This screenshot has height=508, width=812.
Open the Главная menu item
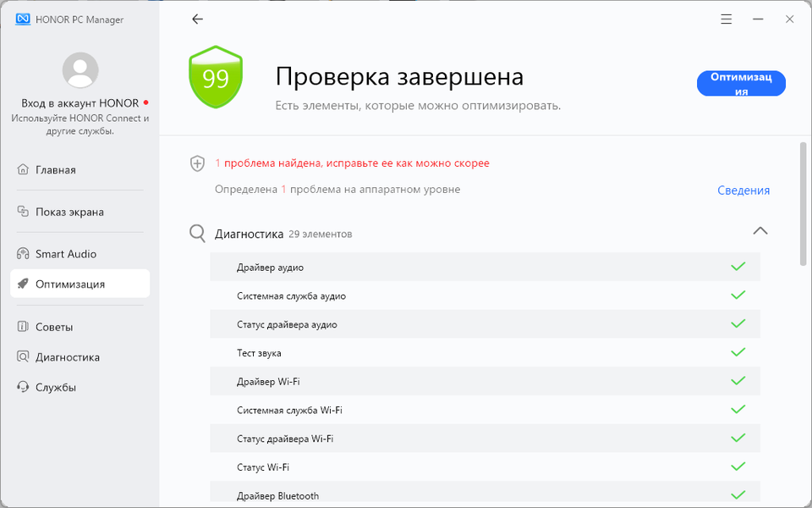pos(80,169)
